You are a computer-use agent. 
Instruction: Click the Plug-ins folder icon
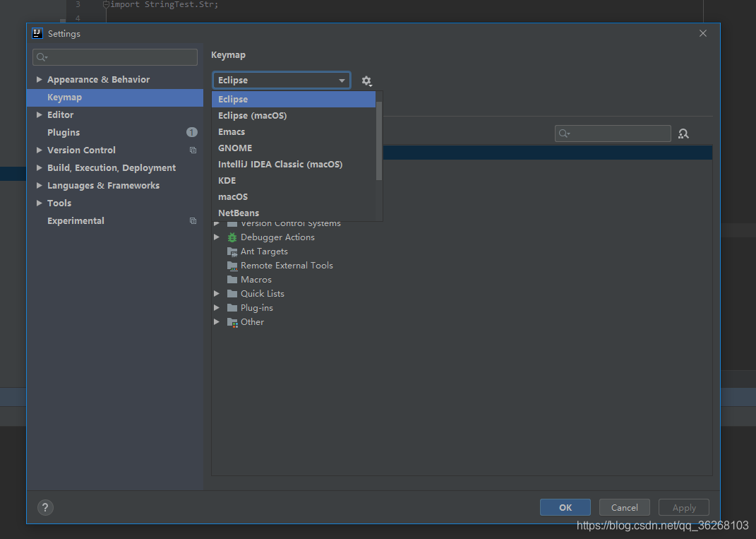(232, 307)
